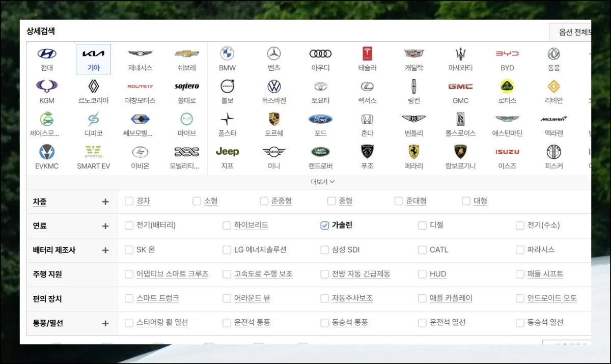Select the Lotus (로터스) brand icon

coord(507,87)
